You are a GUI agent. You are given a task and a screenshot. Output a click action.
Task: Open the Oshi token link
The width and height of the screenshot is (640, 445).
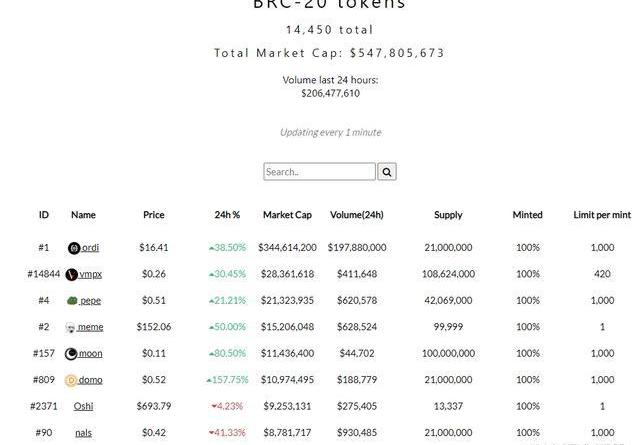point(83,406)
